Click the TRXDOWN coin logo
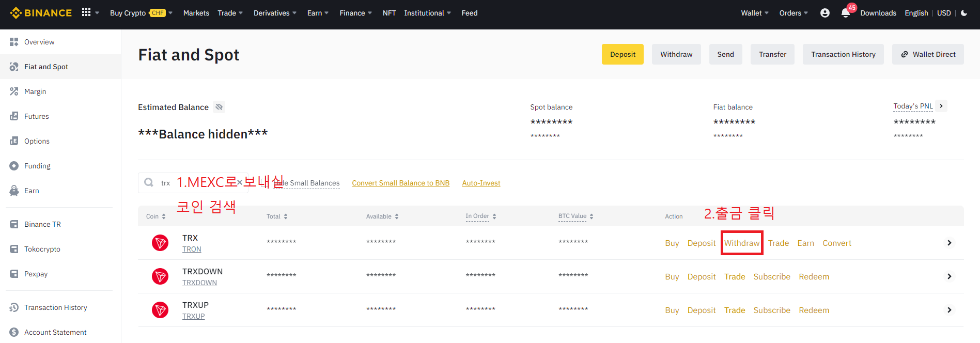The height and width of the screenshot is (343, 980). 160,276
